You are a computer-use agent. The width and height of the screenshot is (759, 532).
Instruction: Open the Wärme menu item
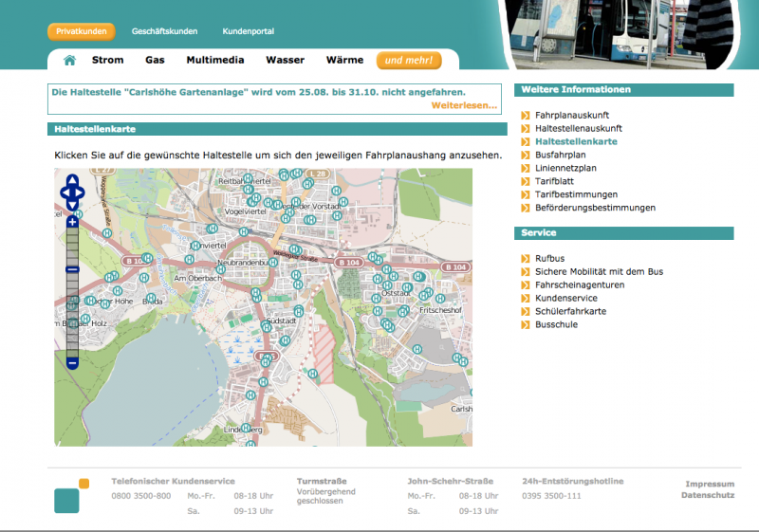[344, 60]
